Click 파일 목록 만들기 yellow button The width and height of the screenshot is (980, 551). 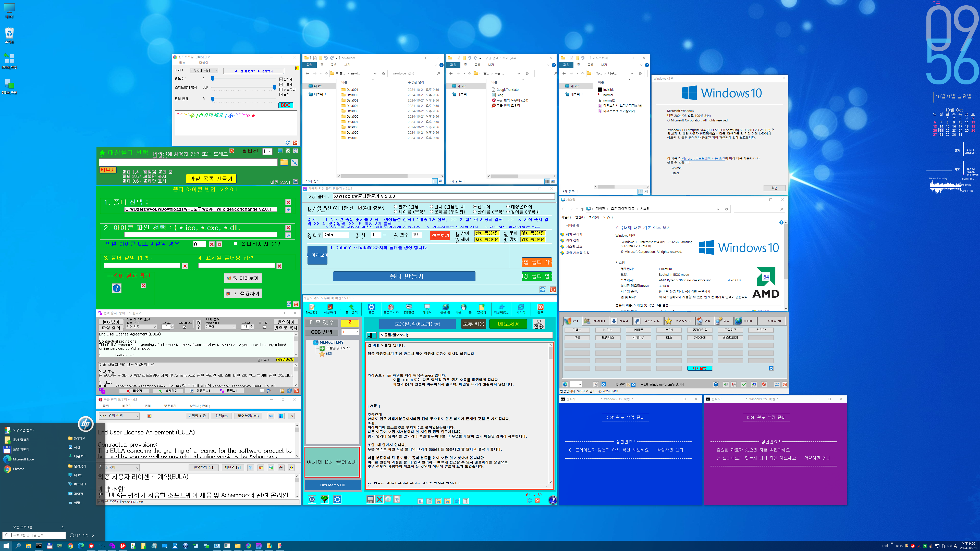coord(211,179)
